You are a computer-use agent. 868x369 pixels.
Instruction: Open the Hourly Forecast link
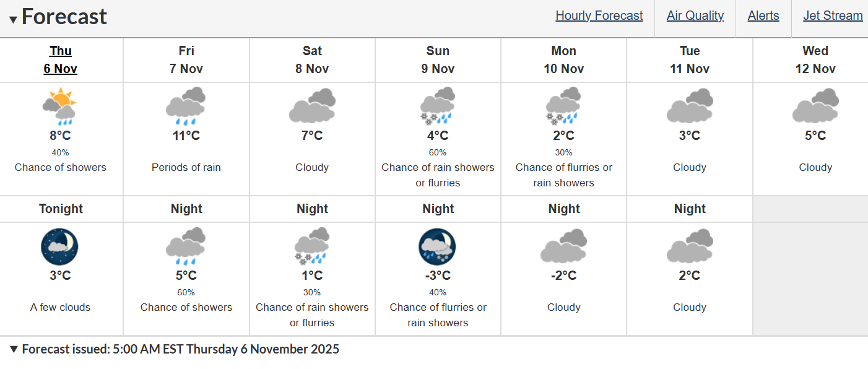pyautogui.click(x=599, y=15)
